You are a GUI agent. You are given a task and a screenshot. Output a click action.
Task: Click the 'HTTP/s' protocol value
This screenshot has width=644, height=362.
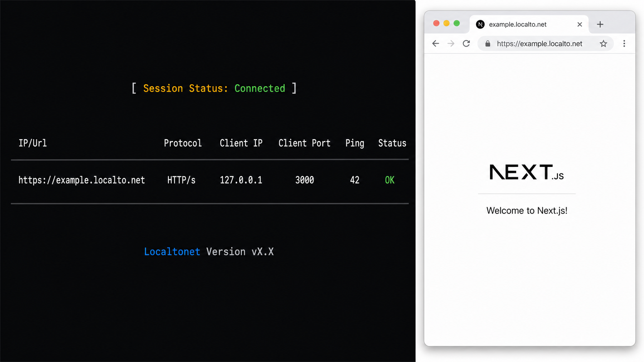tap(181, 180)
